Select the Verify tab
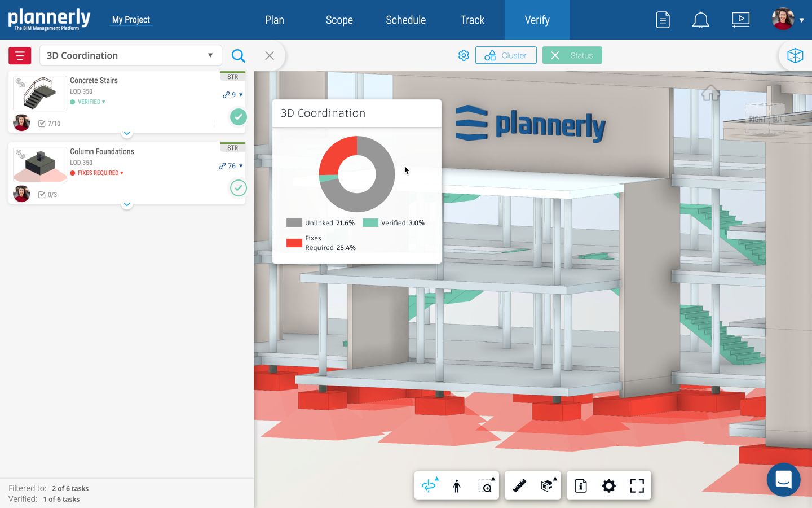 (x=537, y=20)
